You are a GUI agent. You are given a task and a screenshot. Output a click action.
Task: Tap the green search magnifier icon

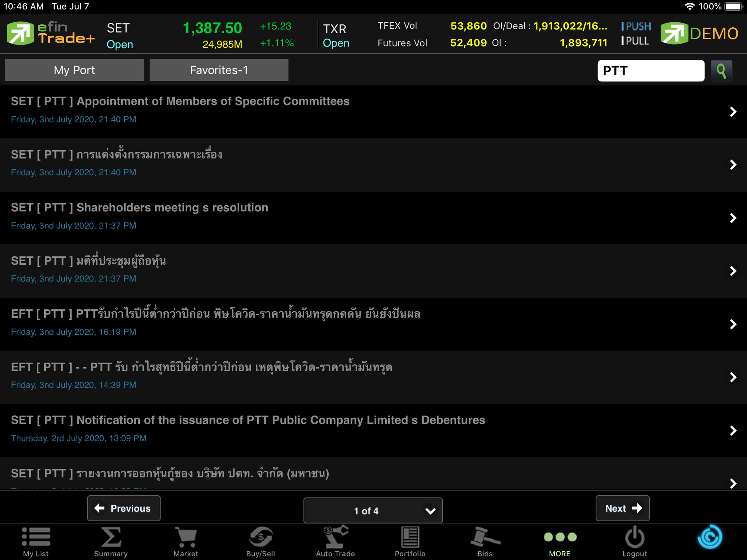721,71
